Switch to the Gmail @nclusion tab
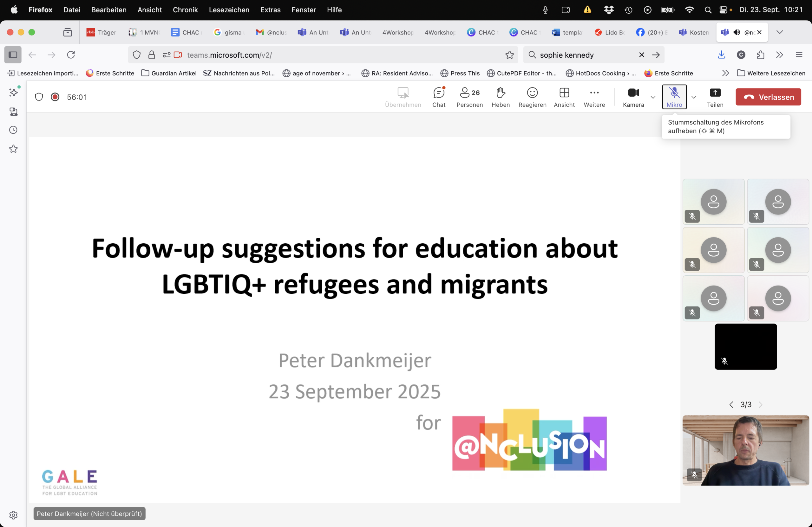Screen dimensions: 812x527 coord(271,32)
